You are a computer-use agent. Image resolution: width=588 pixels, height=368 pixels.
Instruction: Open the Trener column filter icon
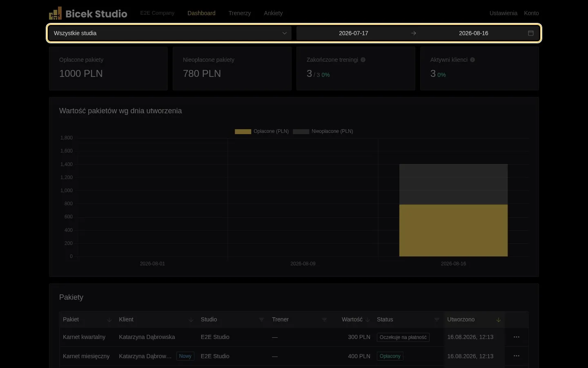pyautogui.click(x=324, y=320)
